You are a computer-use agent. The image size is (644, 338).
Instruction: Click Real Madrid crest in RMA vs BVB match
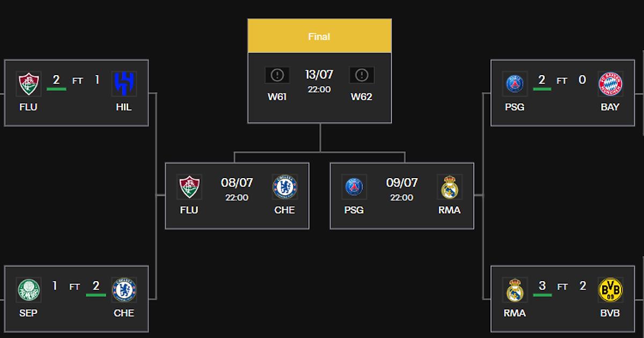(x=515, y=290)
